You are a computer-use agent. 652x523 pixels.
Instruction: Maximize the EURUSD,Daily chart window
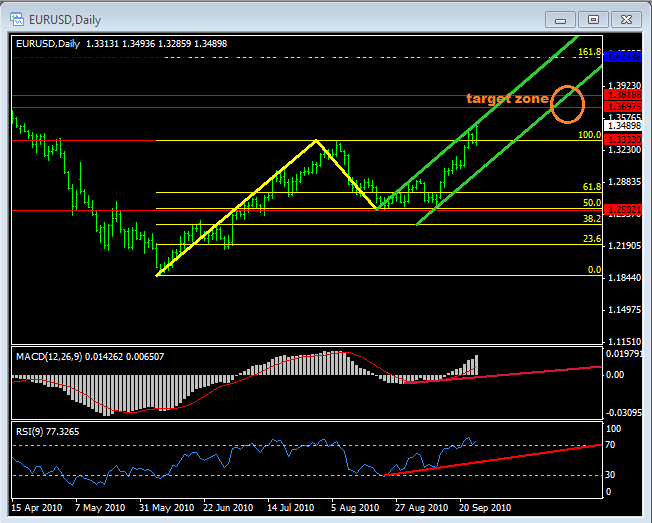pyautogui.click(x=593, y=20)
